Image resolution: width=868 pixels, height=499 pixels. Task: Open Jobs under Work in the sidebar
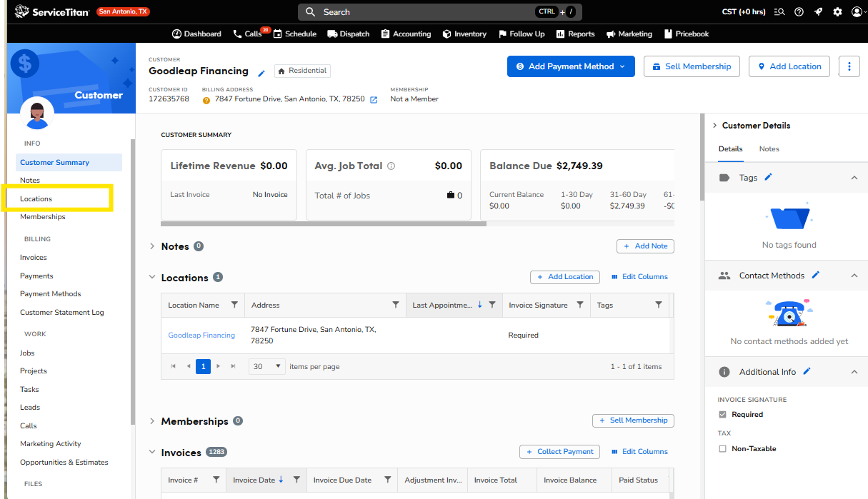pos(27,353)
